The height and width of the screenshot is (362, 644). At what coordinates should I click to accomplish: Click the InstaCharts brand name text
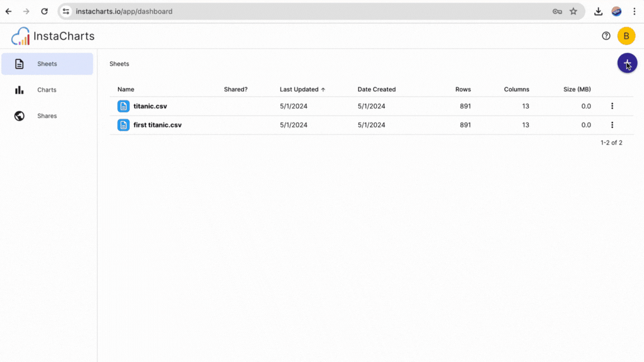pyautogui.click(x=64, y=36)
